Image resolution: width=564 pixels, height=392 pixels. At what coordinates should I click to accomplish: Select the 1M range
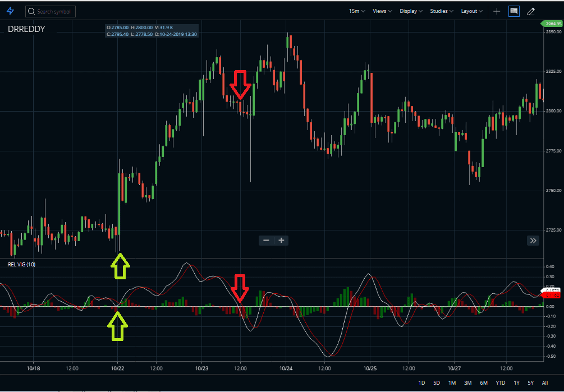452,382
